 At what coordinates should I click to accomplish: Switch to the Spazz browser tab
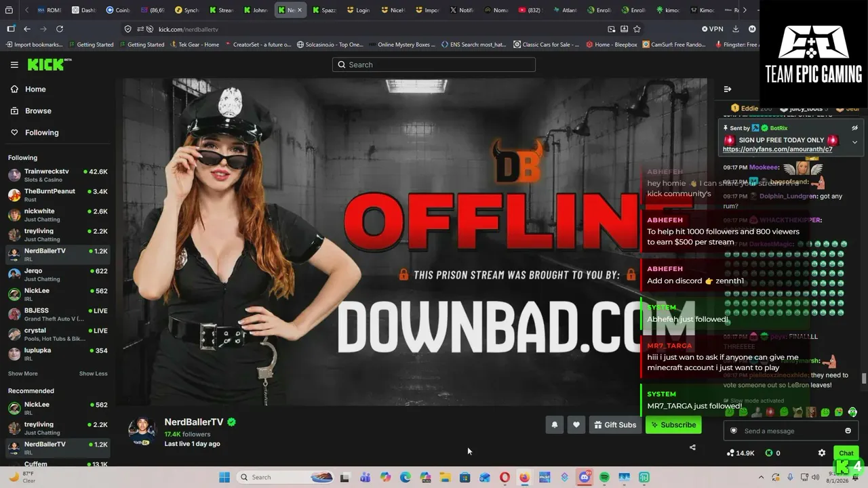(325, 10)
